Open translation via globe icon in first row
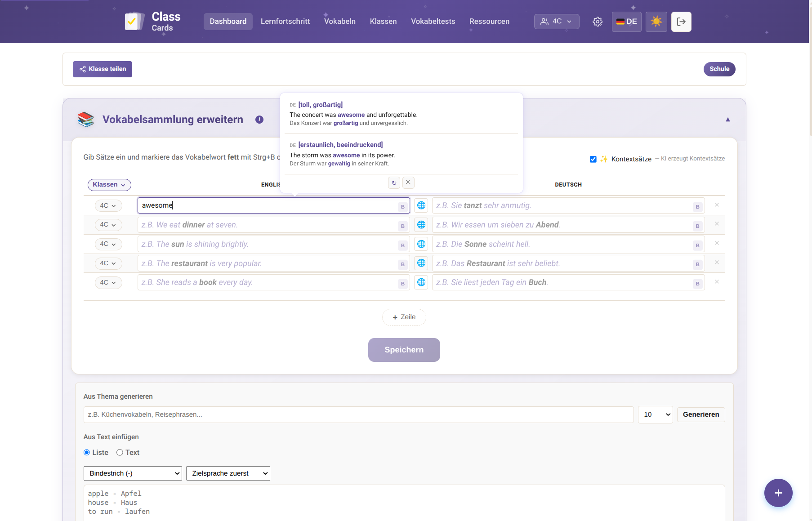 click(421, 205)
